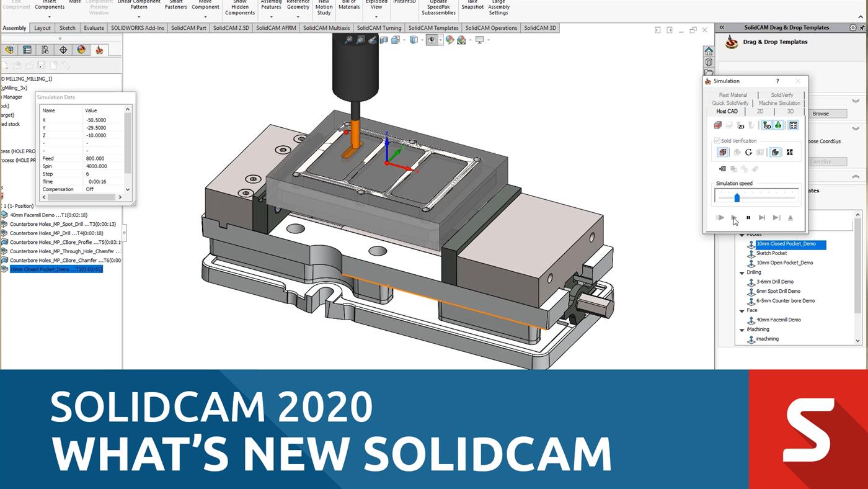
Task: Click the pause button in Simulation controls
Action: [x=748, y=217]
